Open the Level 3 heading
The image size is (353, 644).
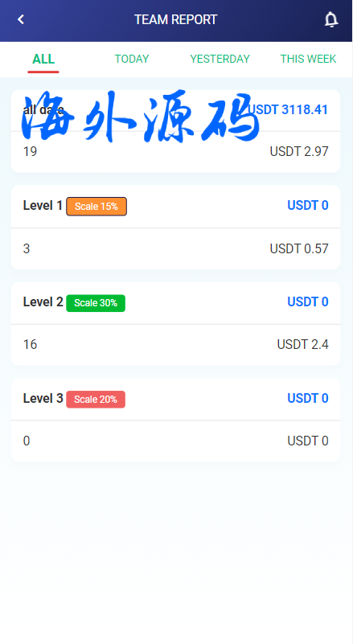43,398
